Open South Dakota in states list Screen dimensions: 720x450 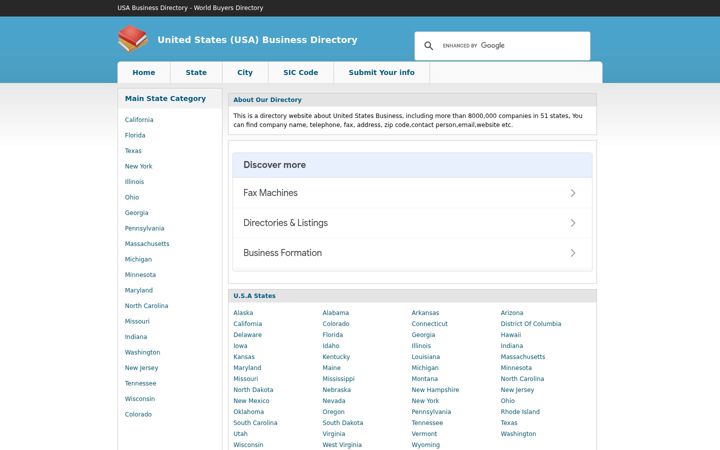click(343, 423)
